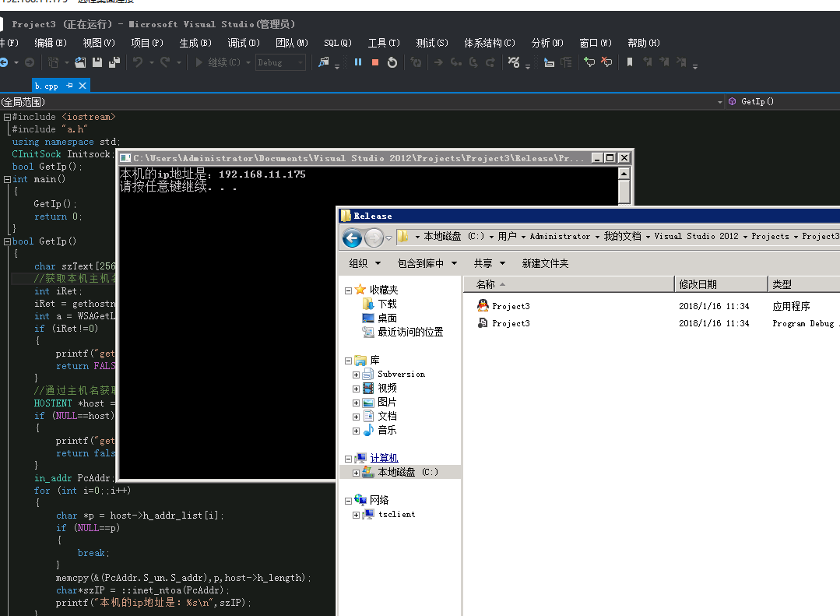840x616 pixels.
Task: Click the Step Into debug icon
Action: 455,62
